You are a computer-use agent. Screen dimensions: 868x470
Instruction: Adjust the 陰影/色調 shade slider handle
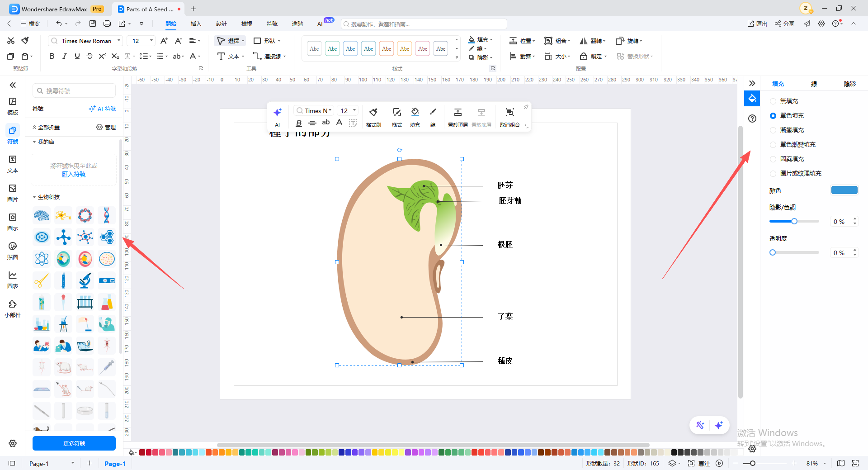[x=794, y=221]
